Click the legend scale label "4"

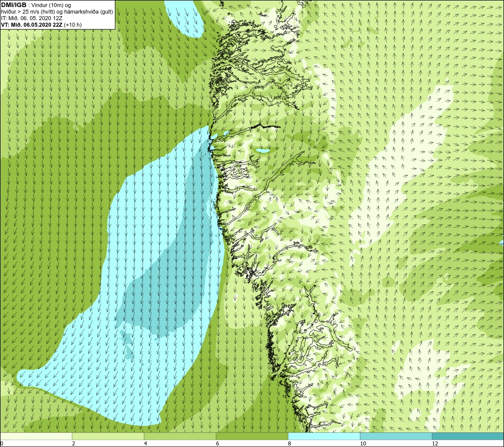(146, 443)
